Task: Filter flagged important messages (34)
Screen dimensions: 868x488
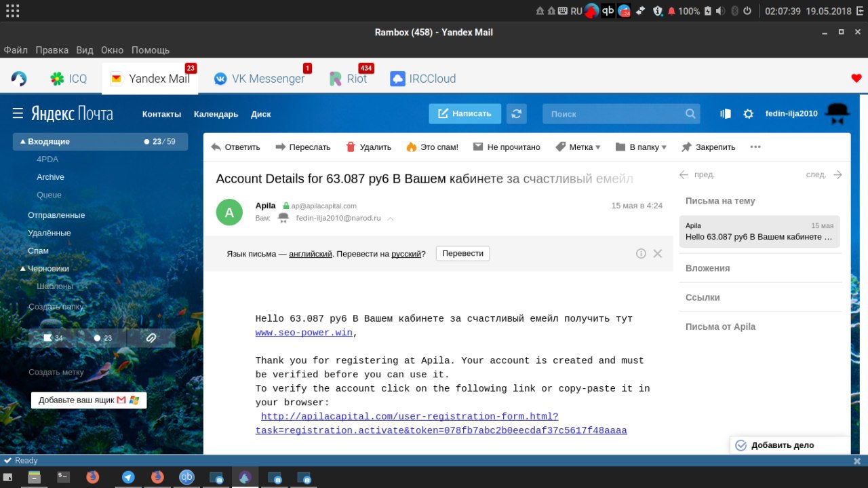Action: (x=53, y=337)
